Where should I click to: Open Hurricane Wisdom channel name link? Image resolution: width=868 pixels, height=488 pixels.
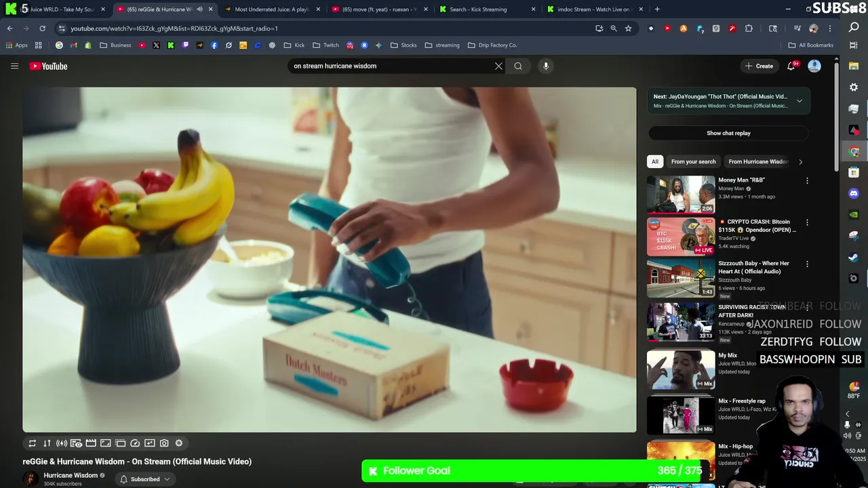tap(71, 475)
